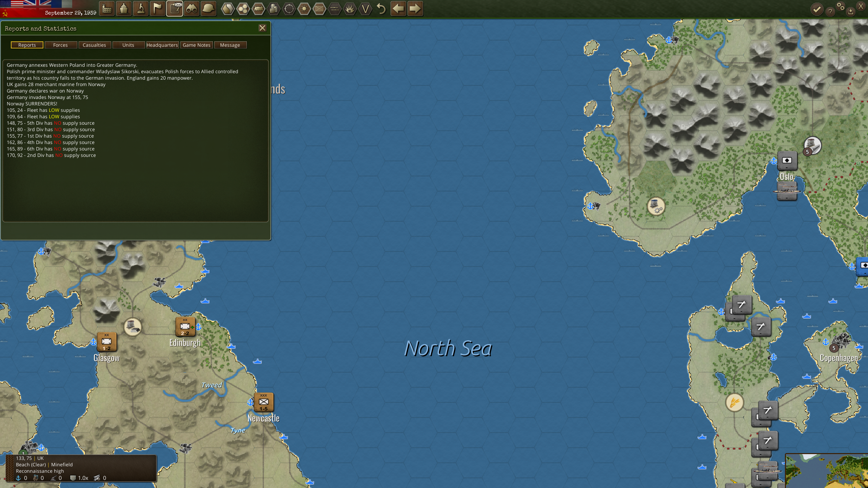Toggle the victory points V overlay
The height and width of the screenshot is (488, 868).
click(x=365, y=9)
